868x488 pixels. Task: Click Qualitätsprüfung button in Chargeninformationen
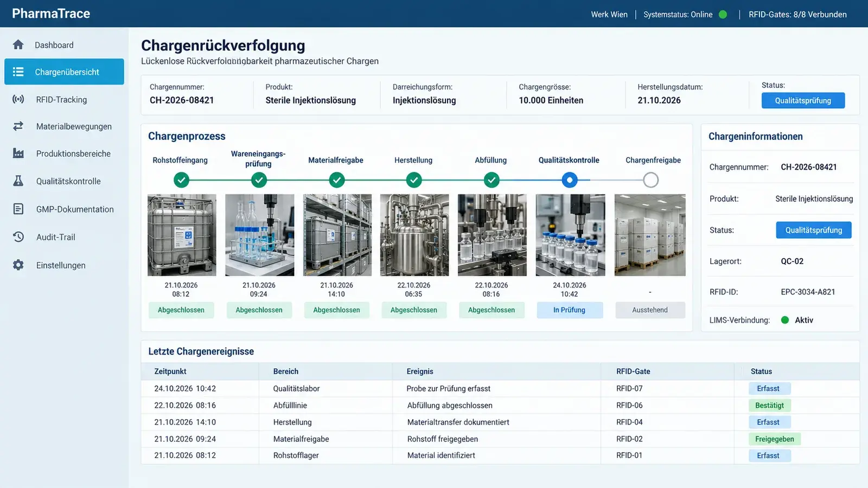pyautogui.click(x=814, y=230)
